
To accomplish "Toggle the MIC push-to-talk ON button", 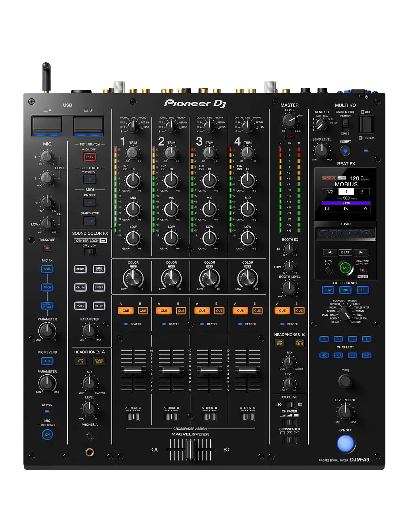I will coord(47,435).
